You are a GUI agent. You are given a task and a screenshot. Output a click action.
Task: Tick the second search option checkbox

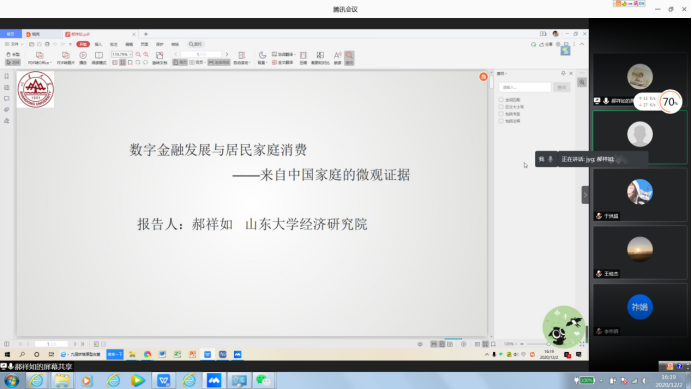[501, 107]
